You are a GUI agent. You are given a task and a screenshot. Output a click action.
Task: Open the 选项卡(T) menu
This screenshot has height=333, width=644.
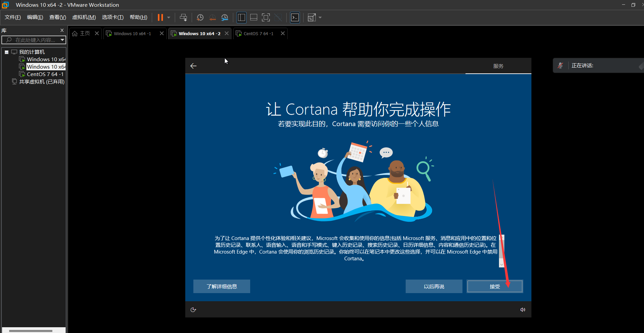(113, 17)
